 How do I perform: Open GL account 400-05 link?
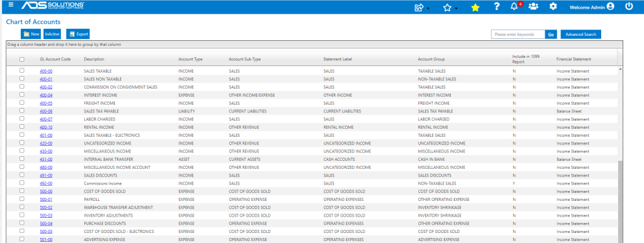(x=46, y=103)
